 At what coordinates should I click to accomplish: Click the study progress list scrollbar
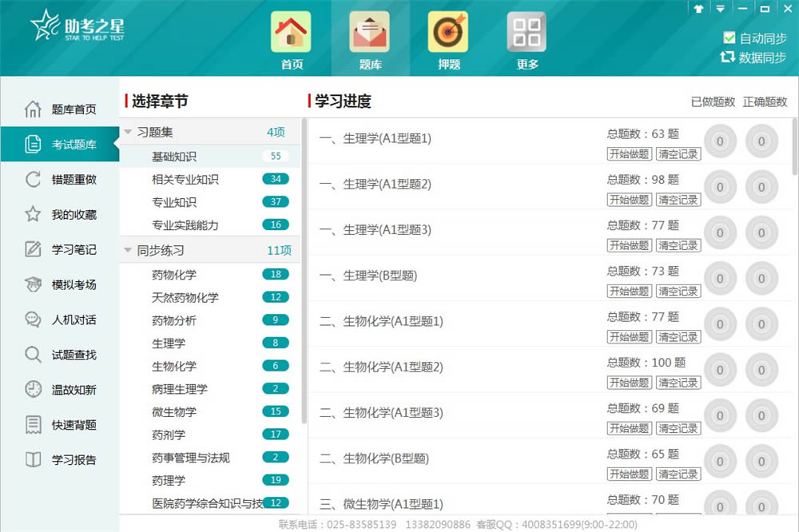pyautogui.click(x=794, y=147)
